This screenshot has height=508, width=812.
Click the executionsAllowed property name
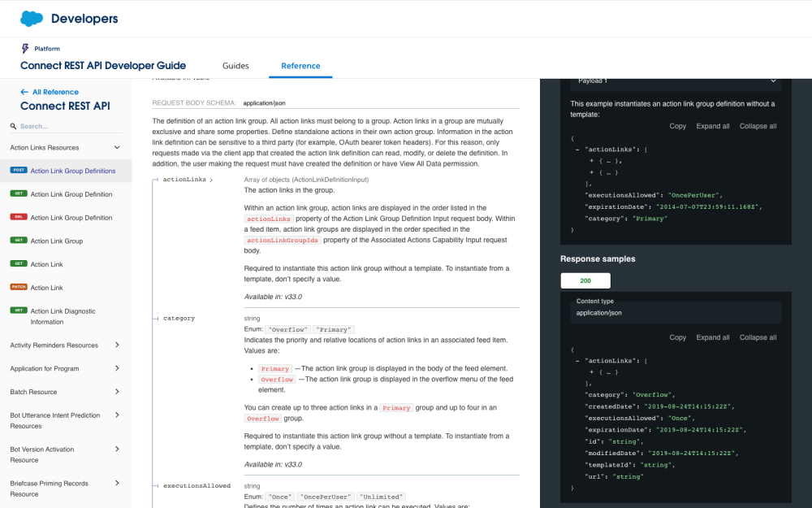197,486
